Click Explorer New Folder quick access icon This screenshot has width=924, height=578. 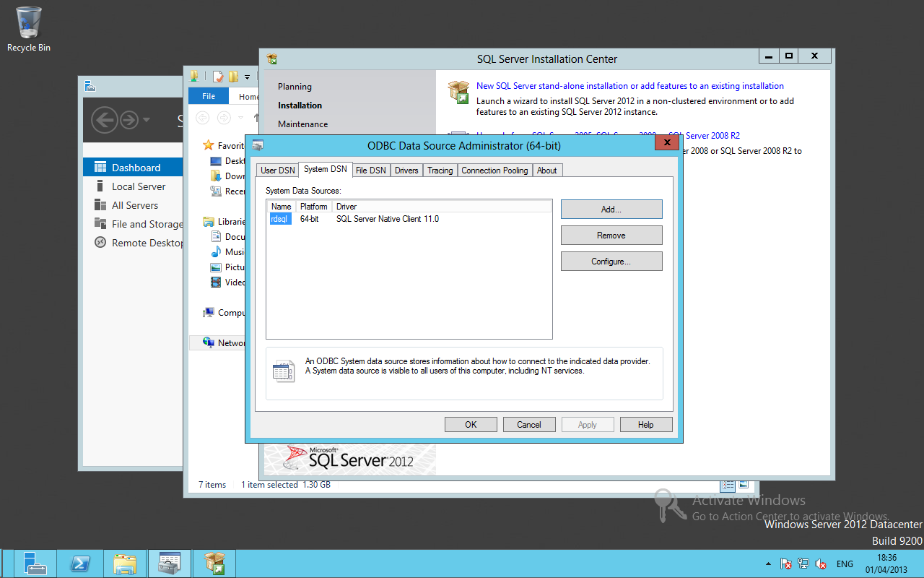click(x=233, y=77)
